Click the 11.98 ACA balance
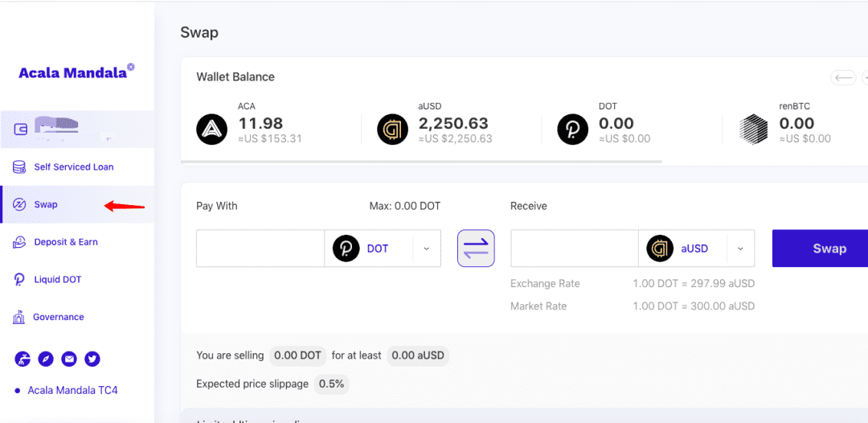 [260, 123]
